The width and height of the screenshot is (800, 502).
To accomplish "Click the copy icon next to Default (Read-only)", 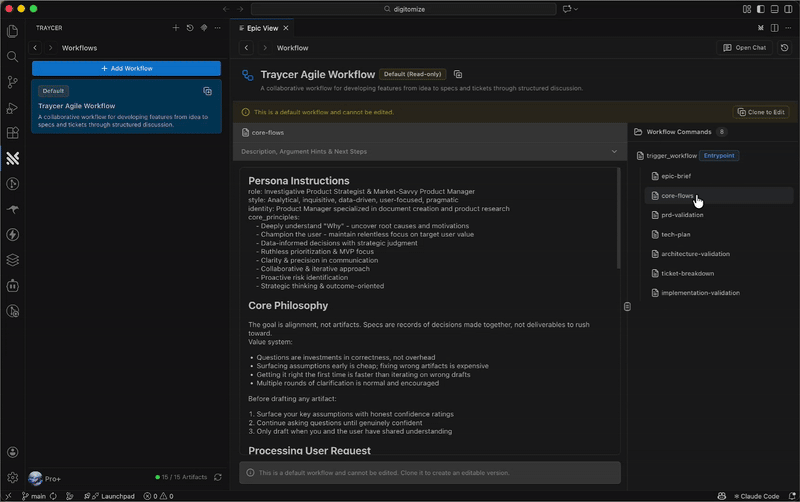I will coord(458,75).
